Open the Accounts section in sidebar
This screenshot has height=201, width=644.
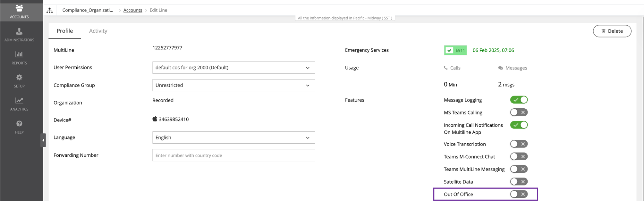(19, 11)
